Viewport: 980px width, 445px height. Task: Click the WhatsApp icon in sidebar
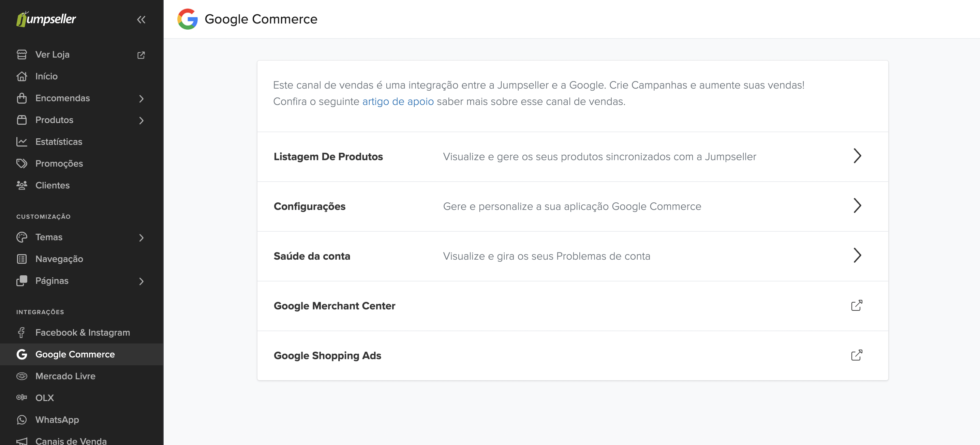(22, 419)
